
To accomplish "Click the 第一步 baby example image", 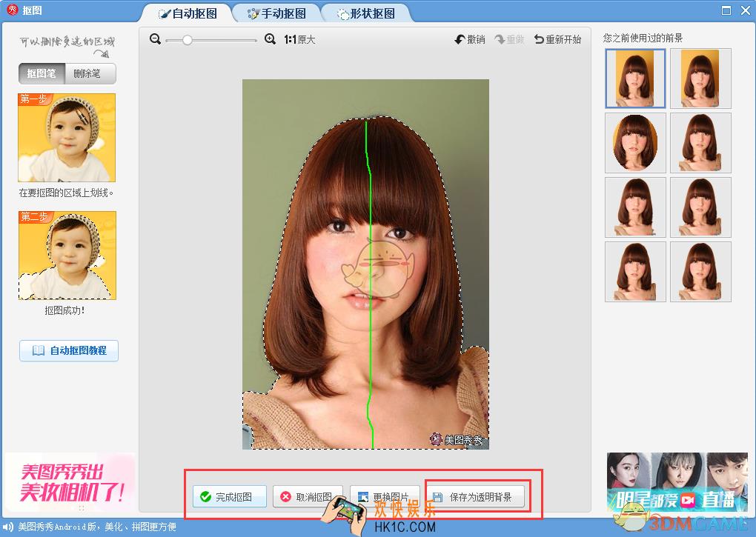I will click(67, 137).
